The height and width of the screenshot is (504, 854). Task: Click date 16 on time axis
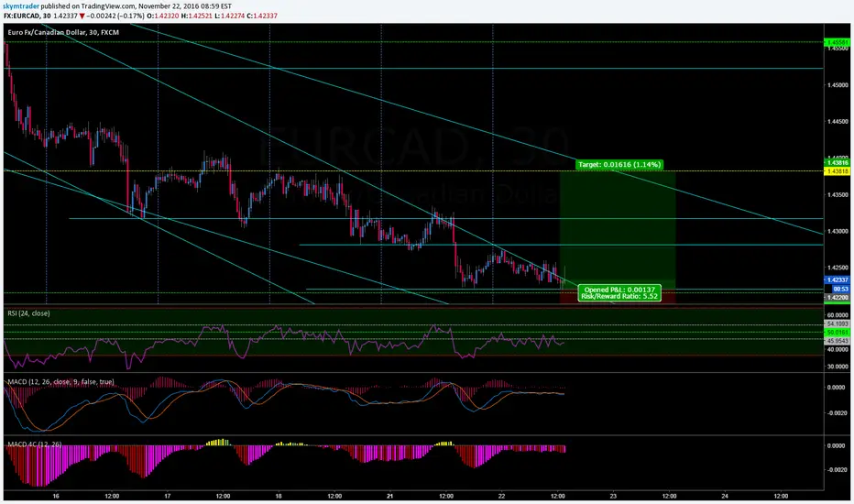(x=56, y=496)
